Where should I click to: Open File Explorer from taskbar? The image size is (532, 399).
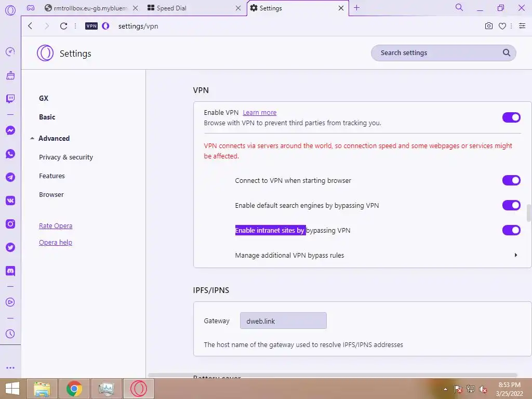tap(42, 389)
